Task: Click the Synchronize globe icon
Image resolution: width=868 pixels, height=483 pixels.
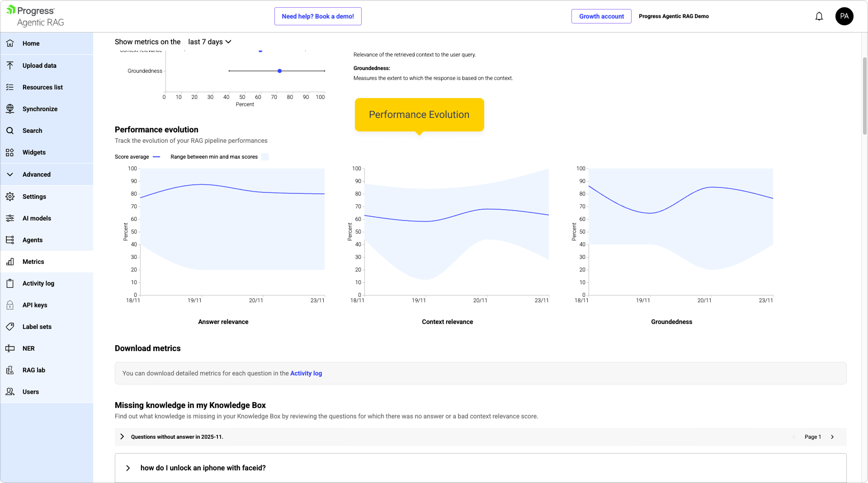Action: 10,109
